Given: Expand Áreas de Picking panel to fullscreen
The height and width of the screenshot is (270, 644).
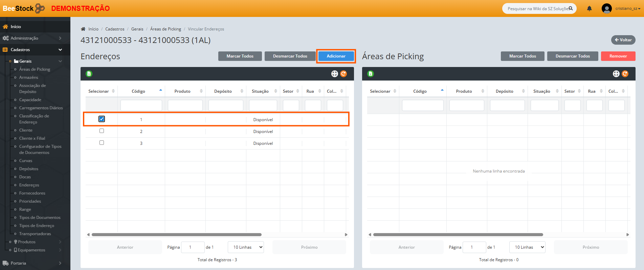Looking at the screenshot, I should (616, 74).
